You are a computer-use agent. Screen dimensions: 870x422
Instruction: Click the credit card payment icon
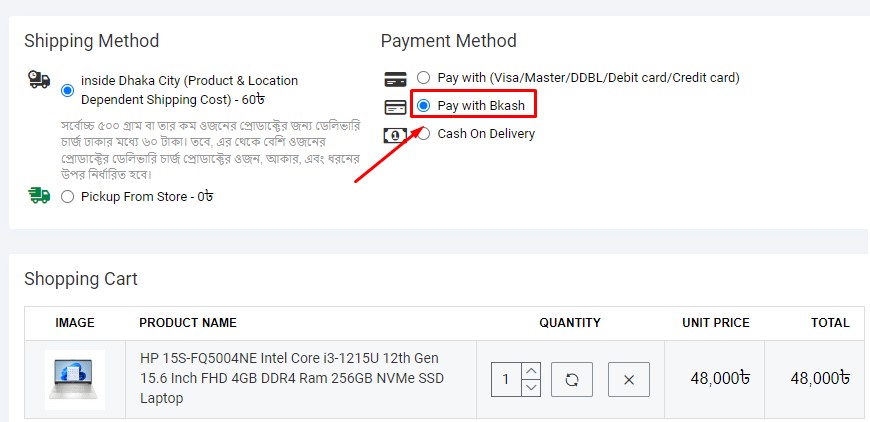(396, 80)
